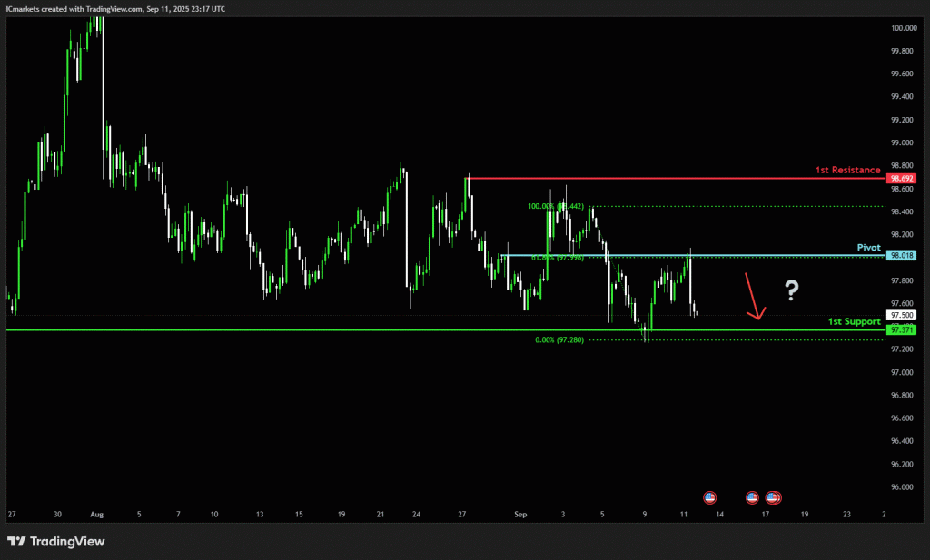Click the green 97.371 support price tag
930x560 pixels.
[x=901, y=329]
